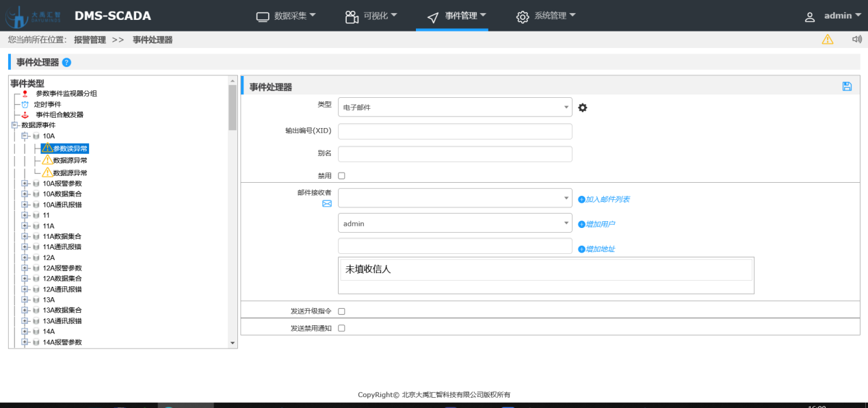This screenshot has width=868, height=408.
Task: Enable the 发送禁用通知 checkbox
Action: (x=342, y=329)
